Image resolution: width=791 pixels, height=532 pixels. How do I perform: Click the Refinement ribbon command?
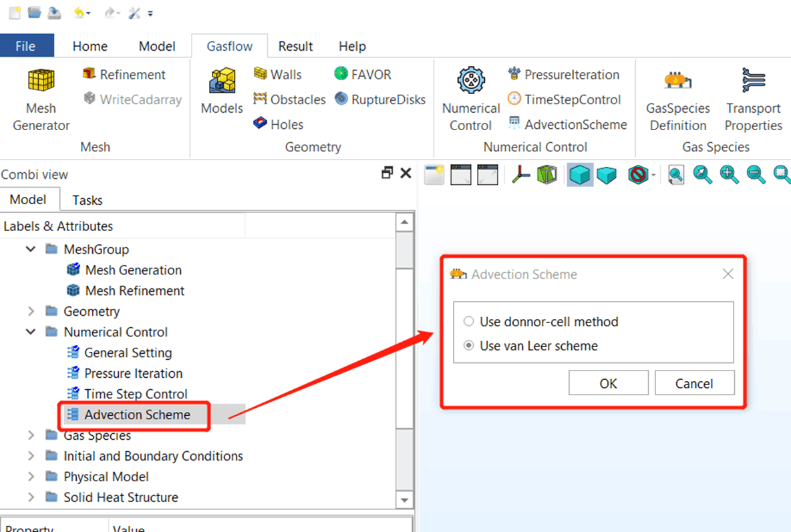[x=124, y=75]
